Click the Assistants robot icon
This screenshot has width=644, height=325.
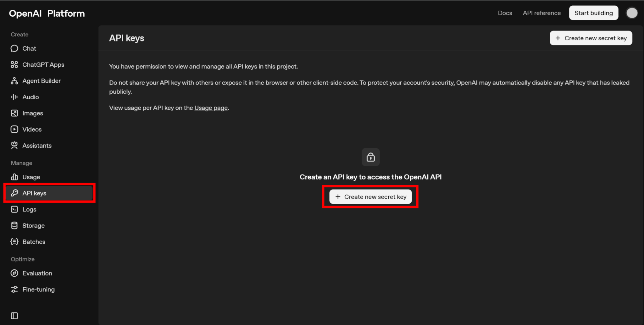tap(14, 146)
